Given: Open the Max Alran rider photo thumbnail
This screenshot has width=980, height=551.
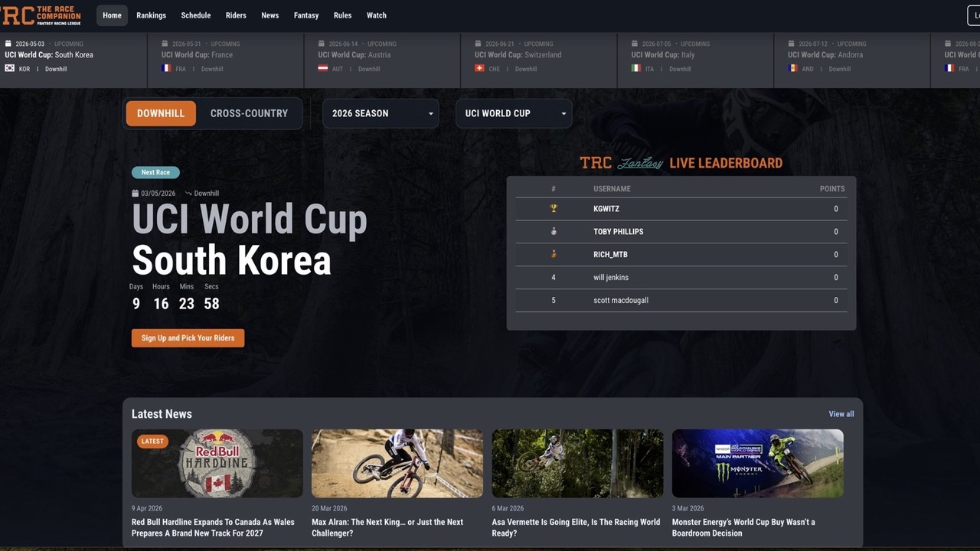Looking at the screenshot, I should [x=397, y=464].
